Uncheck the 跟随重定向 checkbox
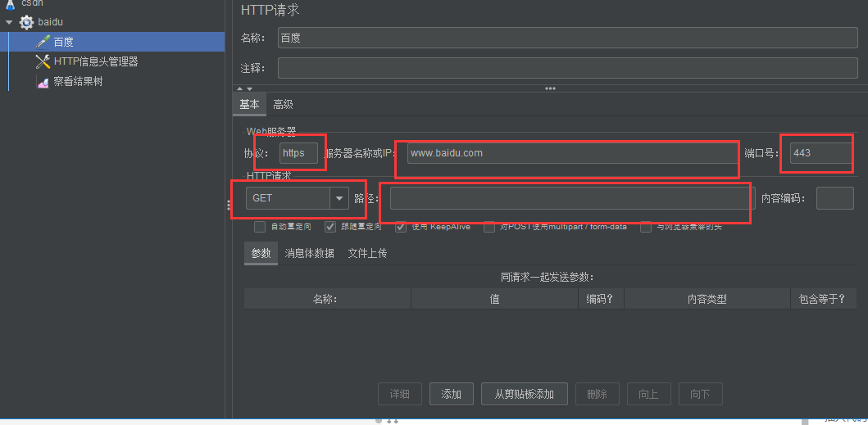Image resolution: width=868 pixels, height=425 pixels. pos(330,226)
